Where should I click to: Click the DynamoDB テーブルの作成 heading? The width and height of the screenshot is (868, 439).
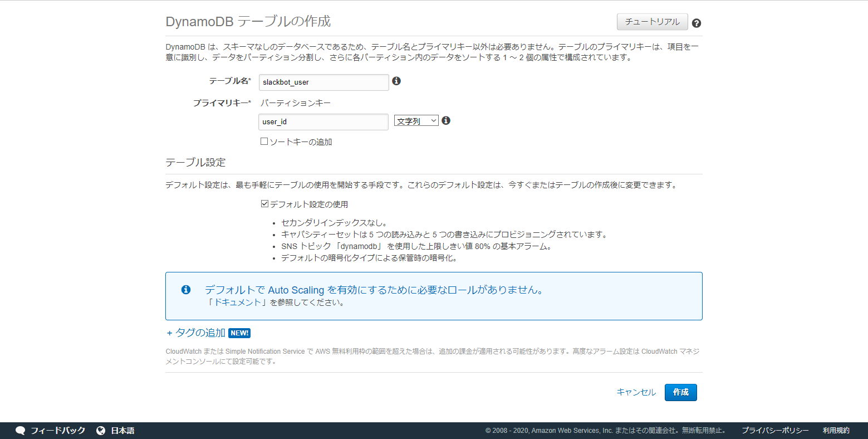pos(248,21)
